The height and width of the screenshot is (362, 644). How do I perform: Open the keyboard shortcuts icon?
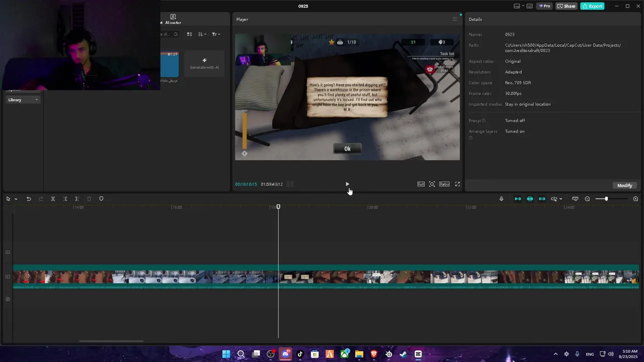click(x=530, y=6)
